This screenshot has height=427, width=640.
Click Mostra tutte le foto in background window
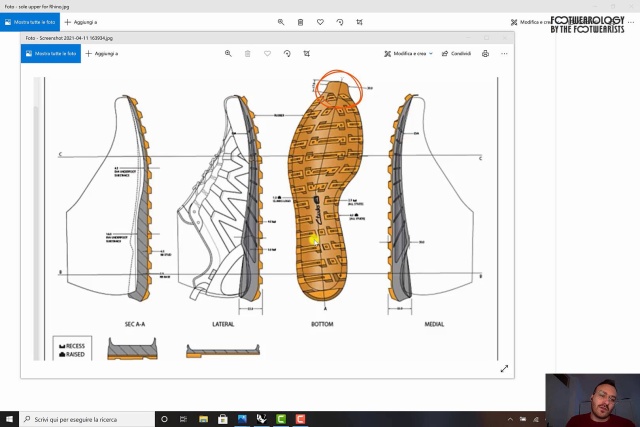point(30,21)
